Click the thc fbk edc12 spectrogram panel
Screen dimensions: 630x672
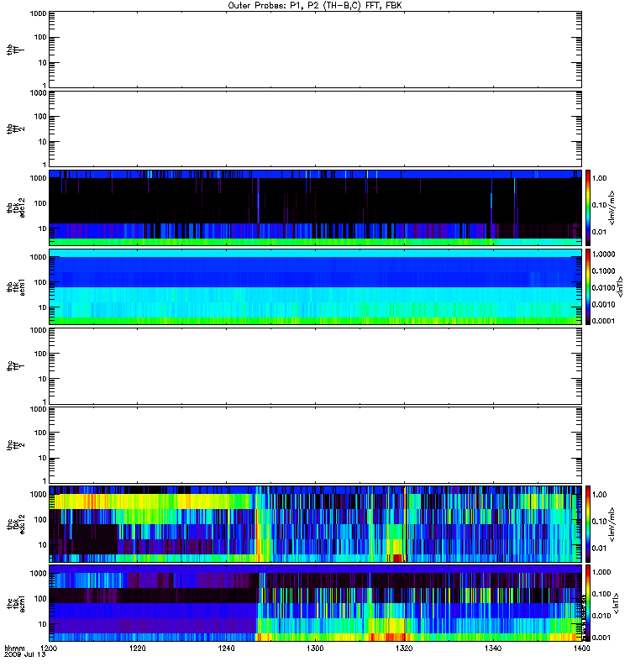click(315, 523)
